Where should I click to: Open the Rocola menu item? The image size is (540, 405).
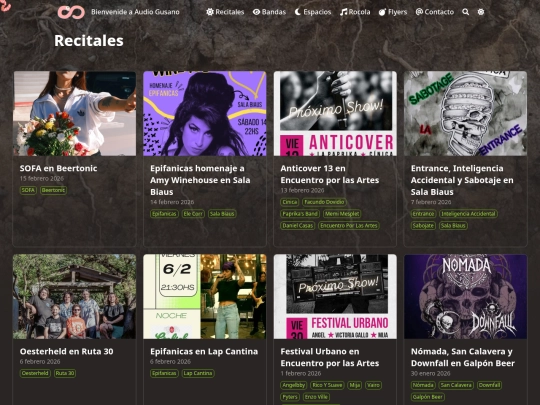coord(355,12)
